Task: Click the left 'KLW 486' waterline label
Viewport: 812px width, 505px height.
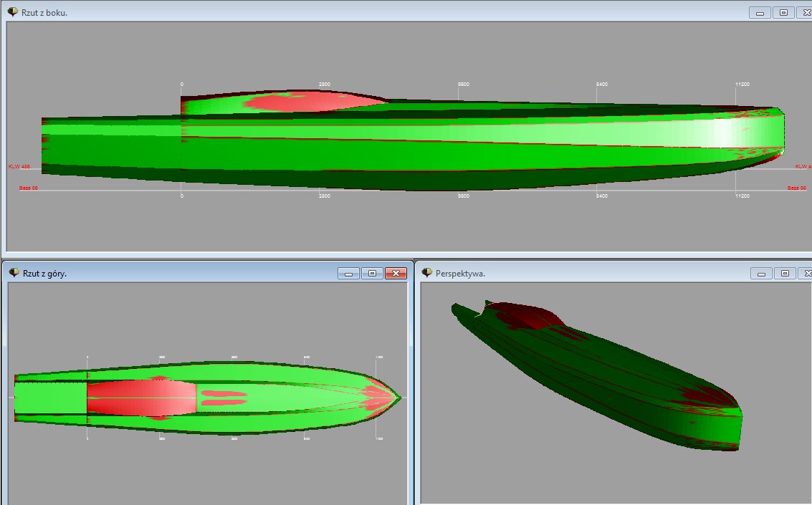Action: [x=19, y=167]
